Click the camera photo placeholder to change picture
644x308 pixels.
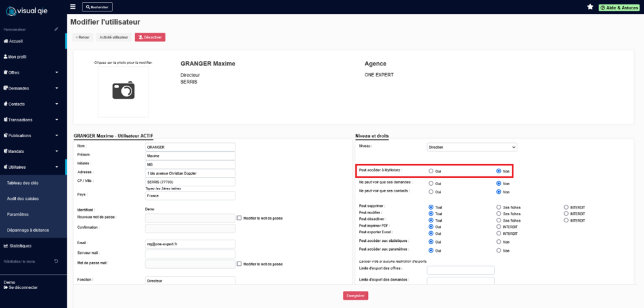point(123,91)
